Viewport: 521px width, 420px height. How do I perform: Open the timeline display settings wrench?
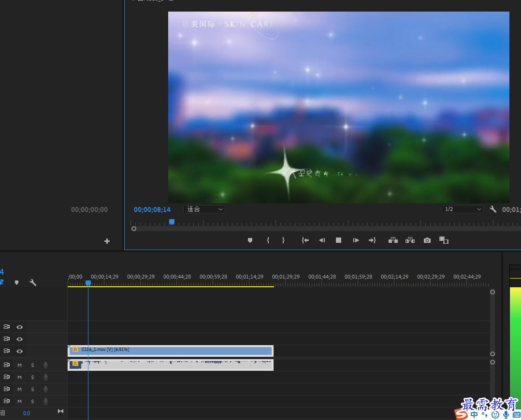(x=32, y=282)
